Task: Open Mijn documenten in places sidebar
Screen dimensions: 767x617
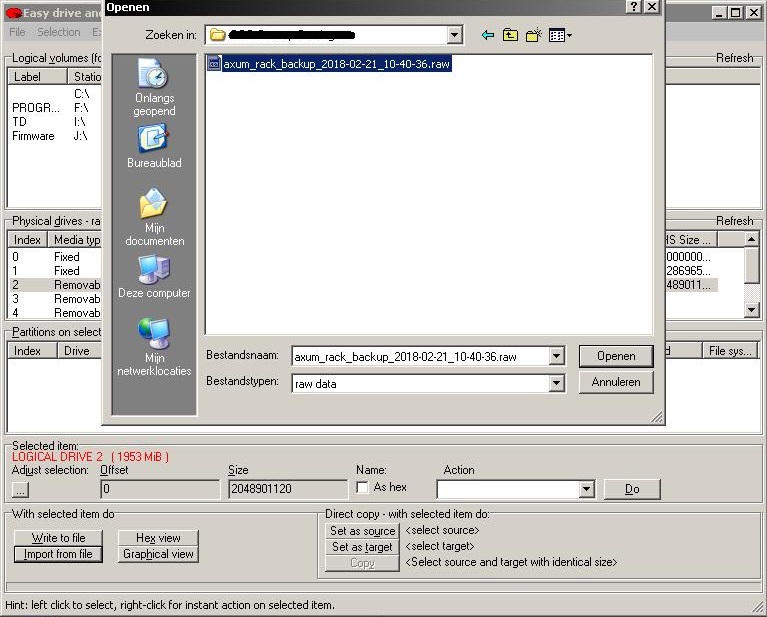Action: (154, 218)
